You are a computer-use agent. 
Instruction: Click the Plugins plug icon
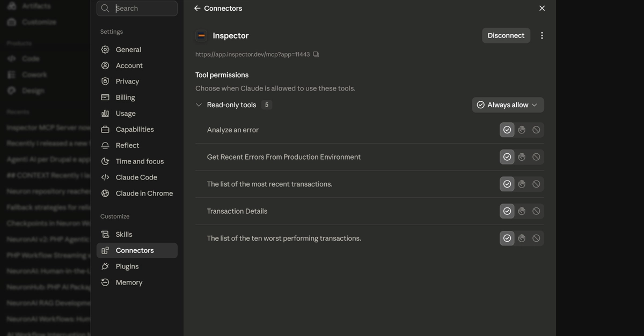(105, 266)
